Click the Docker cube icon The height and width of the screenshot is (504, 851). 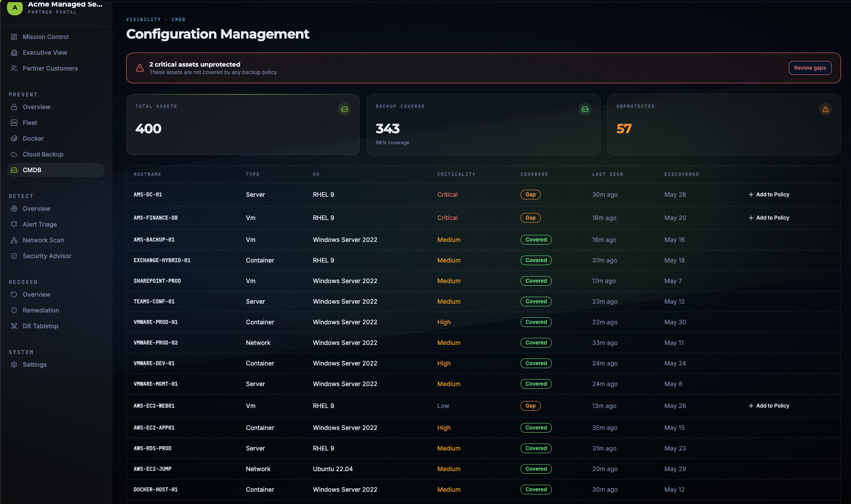(14, 138)
